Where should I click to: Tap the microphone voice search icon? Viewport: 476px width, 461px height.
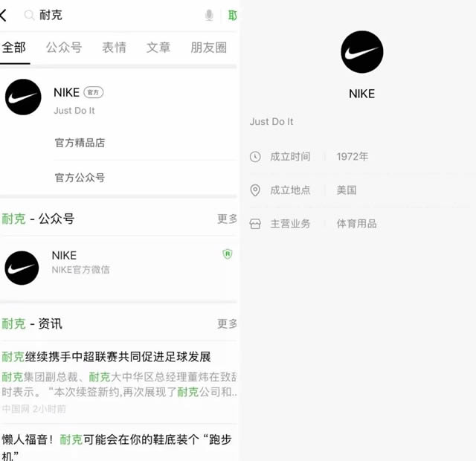coord(209,15)
